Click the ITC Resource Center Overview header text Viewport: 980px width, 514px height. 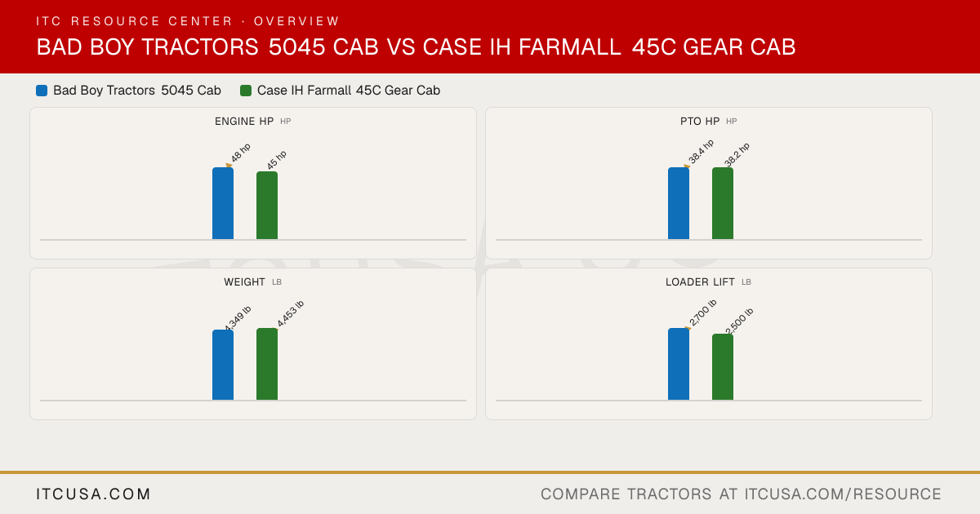click(x=188, y=21)
